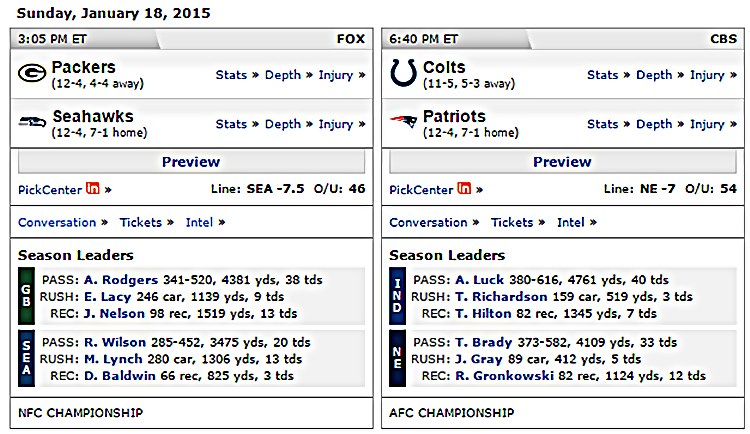
Task: Check the Colts Injury report
Action: (x=707, y=75)
